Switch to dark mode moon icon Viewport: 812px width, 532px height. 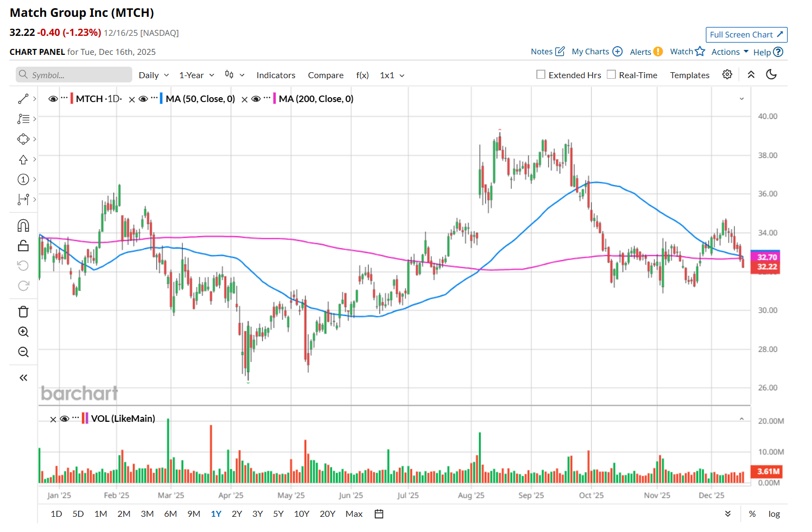point(771,75)
